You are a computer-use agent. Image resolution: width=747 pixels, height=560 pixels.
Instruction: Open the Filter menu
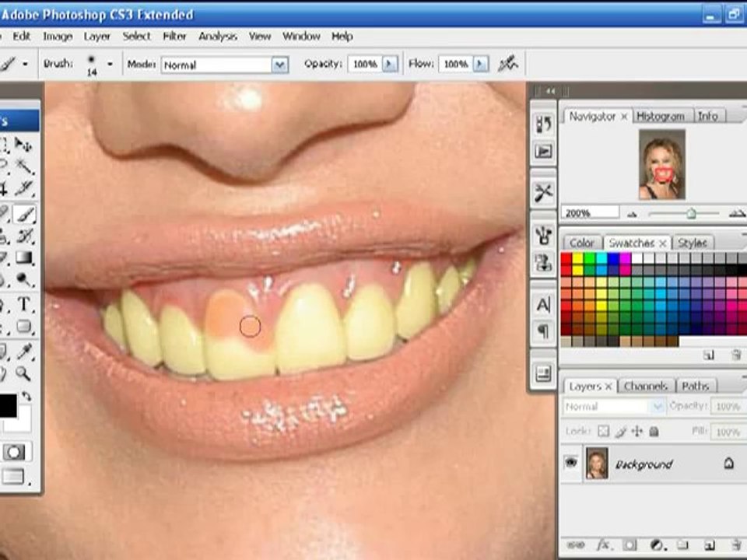click(174, 37)
